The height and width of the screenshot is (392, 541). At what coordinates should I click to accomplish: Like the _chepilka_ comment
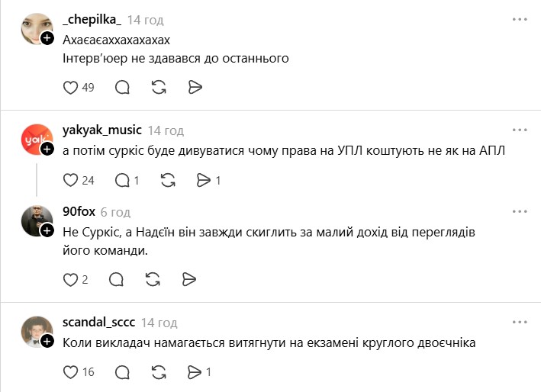71,88
